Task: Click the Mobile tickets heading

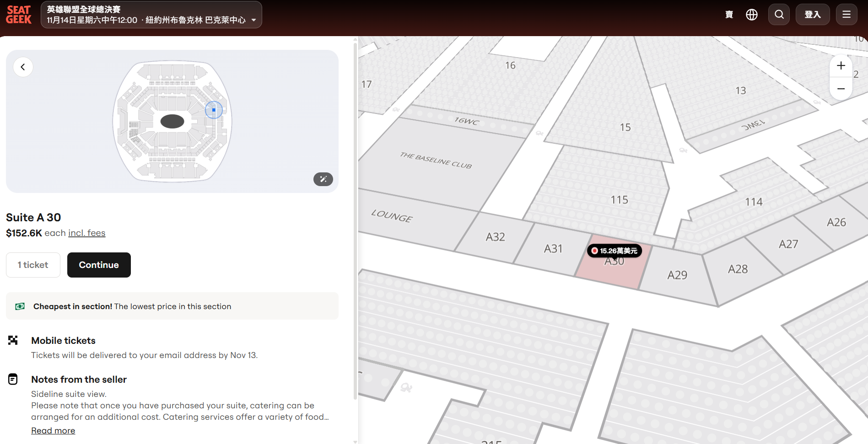Action: pyautogui.click(x=64, y=341)
